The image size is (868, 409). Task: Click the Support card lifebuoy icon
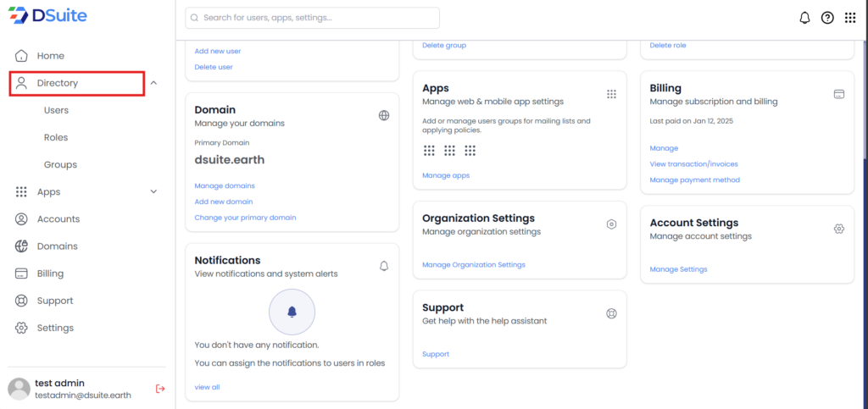click(611, 313)
